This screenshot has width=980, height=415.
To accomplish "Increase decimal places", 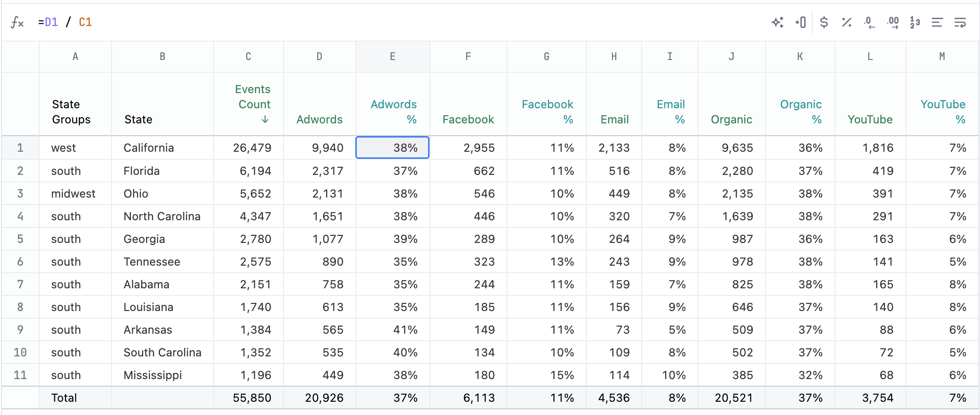I will [893, 22].
